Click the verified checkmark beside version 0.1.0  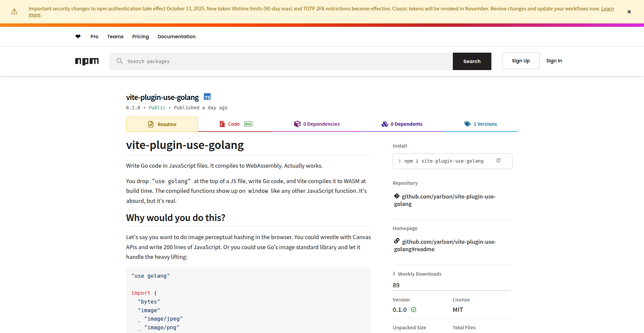point(414,310)
